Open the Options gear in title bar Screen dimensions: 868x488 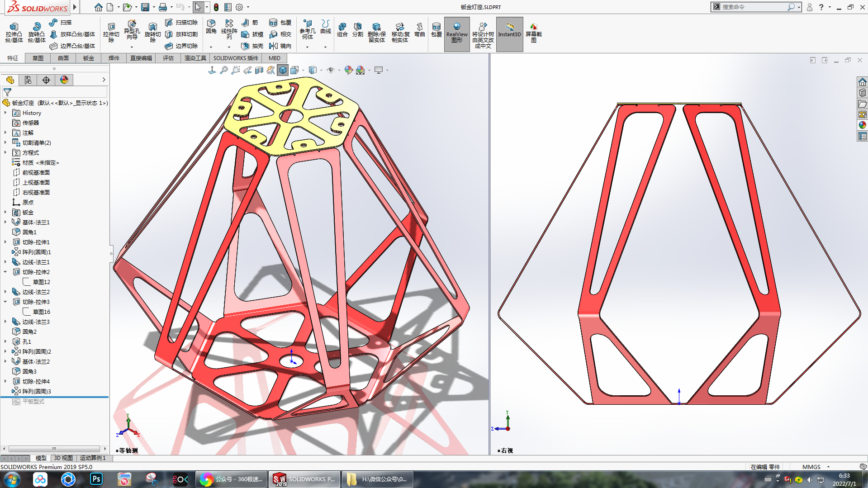[x=239, y=7]
